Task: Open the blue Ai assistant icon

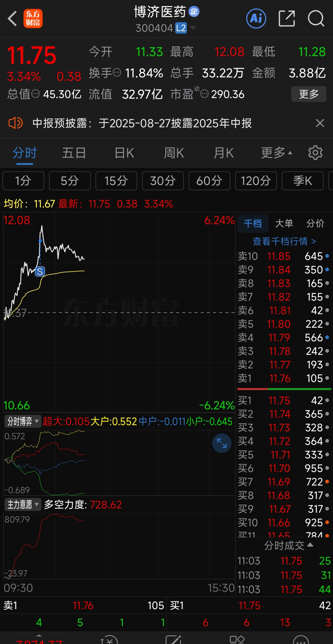Action: click(256, 18)
